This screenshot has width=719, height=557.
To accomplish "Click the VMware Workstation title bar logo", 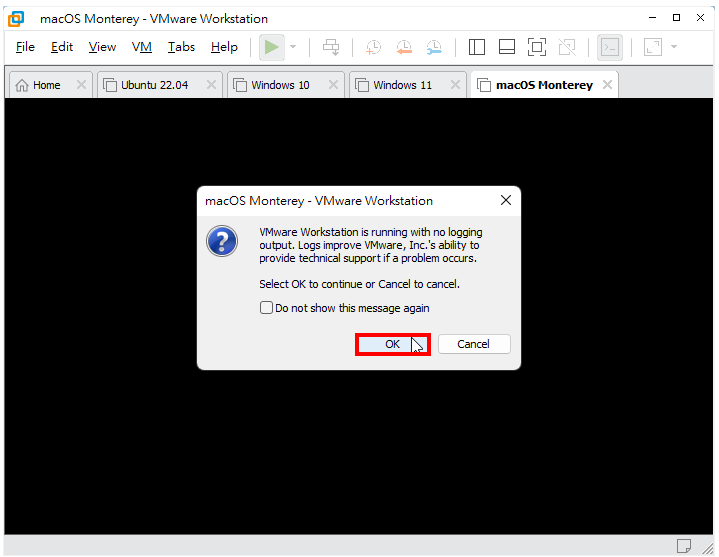I will tap(16, 19).
